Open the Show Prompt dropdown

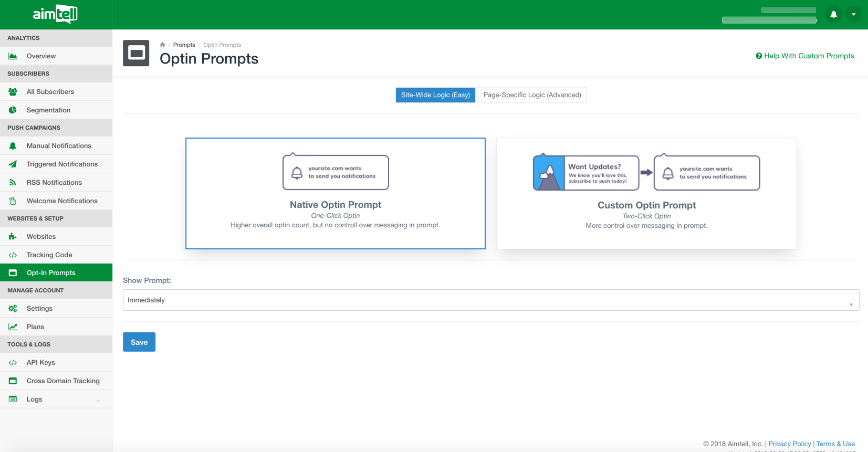pyautogui.click(x=490, y=300)
